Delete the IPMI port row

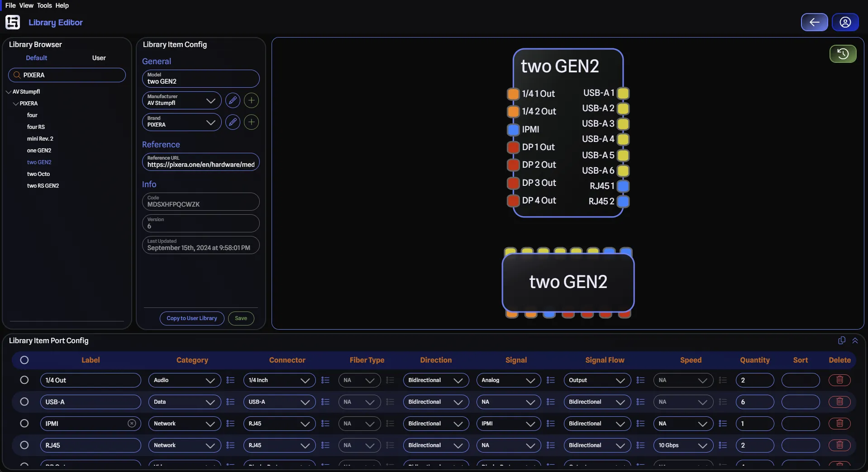(x=839, y=424)
